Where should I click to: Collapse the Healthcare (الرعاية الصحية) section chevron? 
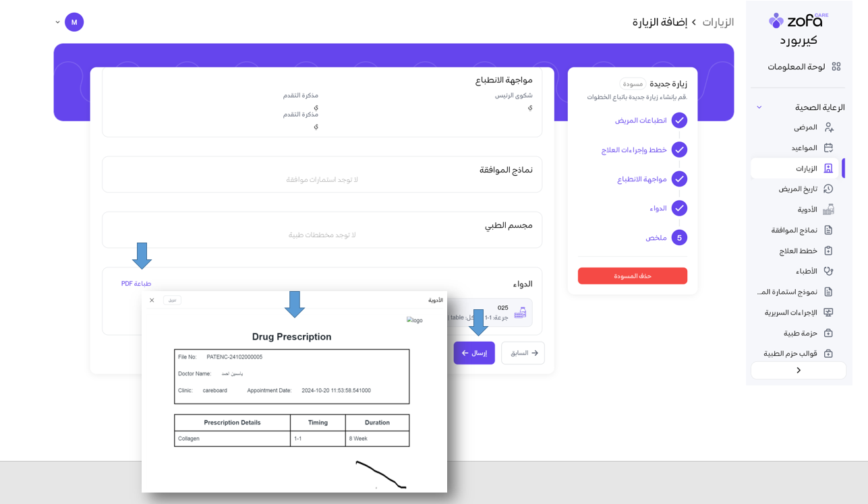coord(759,107)
